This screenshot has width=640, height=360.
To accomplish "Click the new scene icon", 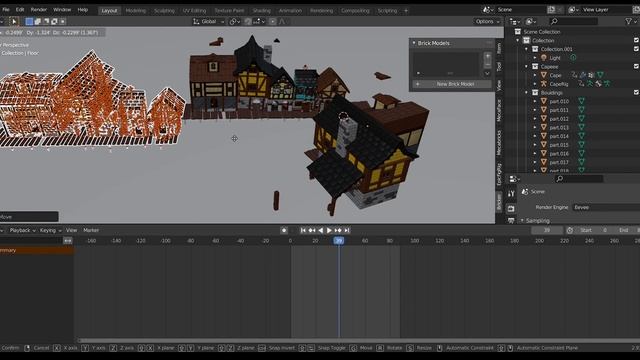I will coord(551,9).
